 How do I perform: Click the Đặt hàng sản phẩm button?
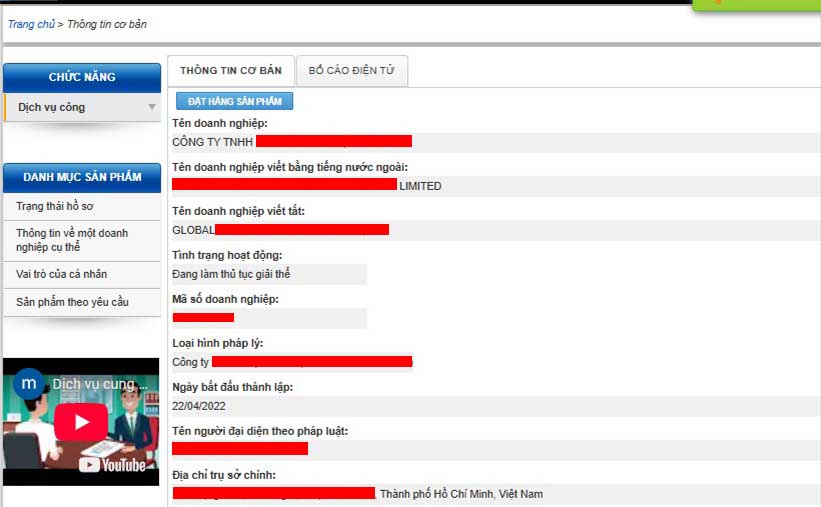click(235, 101)
